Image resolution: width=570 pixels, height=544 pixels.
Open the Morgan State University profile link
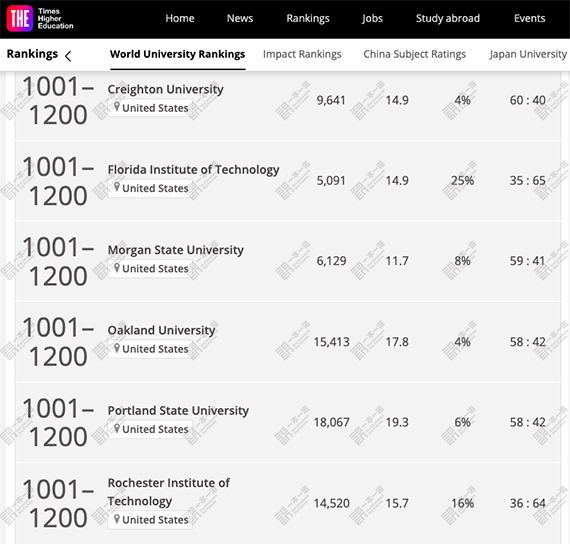click(x=176, y=250)
